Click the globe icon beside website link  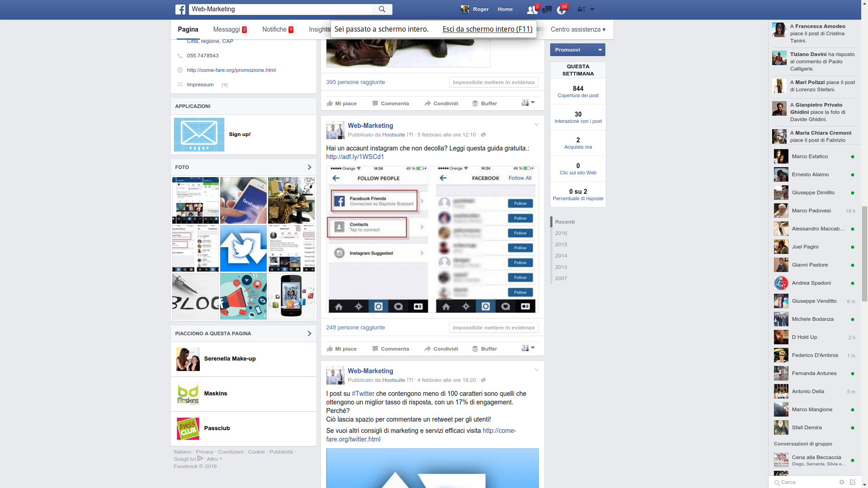(180, 70)
